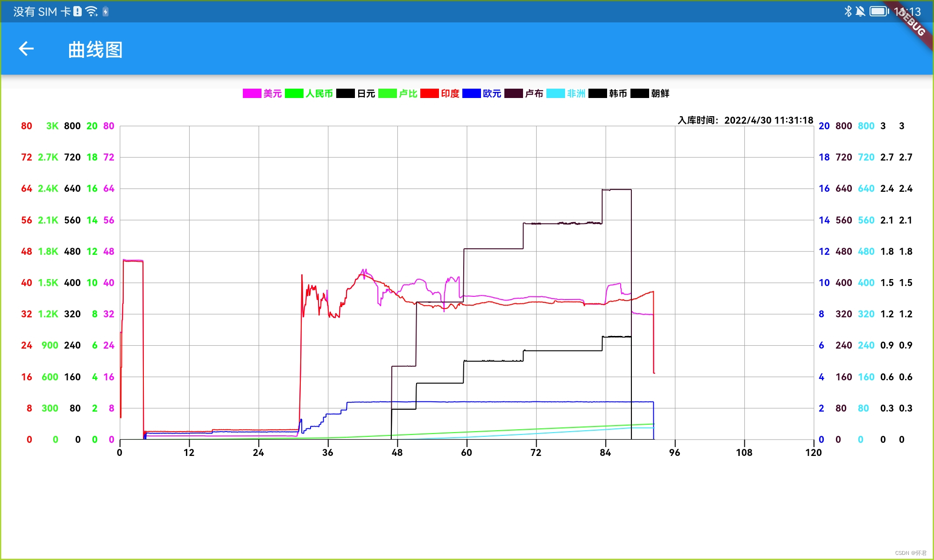Click the 60 tick on x-axis
This screenshot has width=934, height=560.
pyautogui.click(x=467, y=452)
